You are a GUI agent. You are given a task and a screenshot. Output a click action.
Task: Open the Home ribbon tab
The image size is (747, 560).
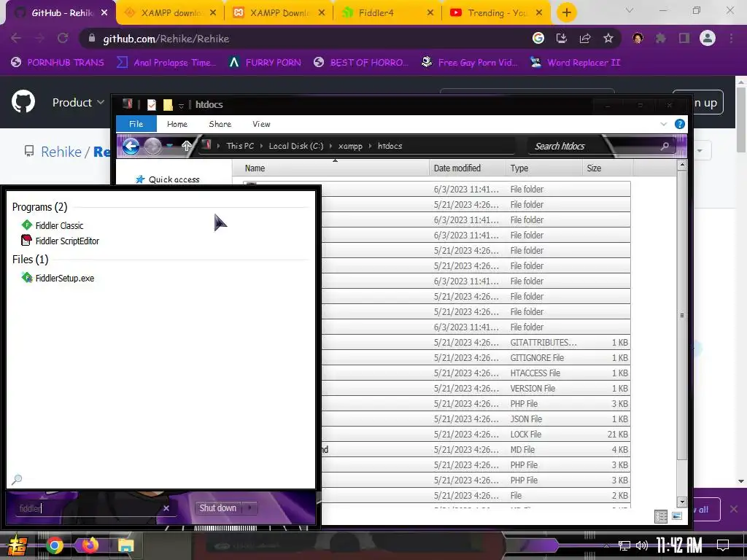177,124
